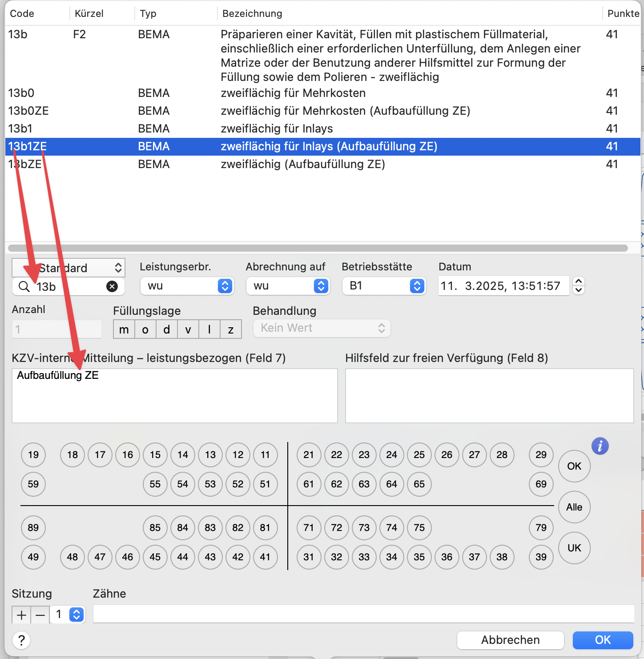Open the Leistungserbr. dropdown
Viewport: 644px width, 659px height.
tap(187, 286)
